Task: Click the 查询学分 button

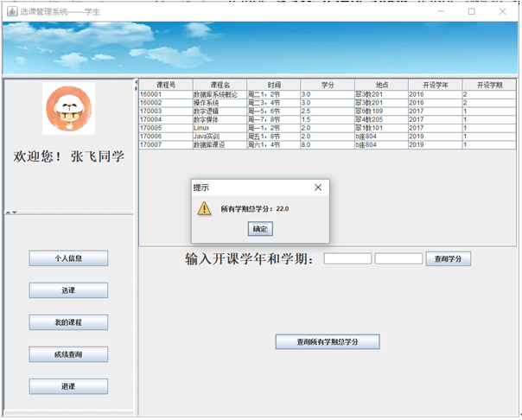Action: point(448,258)
